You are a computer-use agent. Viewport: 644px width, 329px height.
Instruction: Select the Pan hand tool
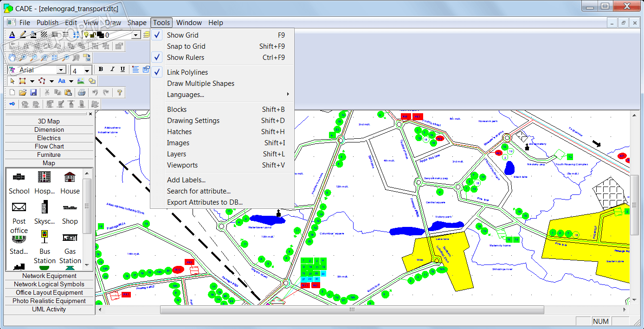coord(12,58)
